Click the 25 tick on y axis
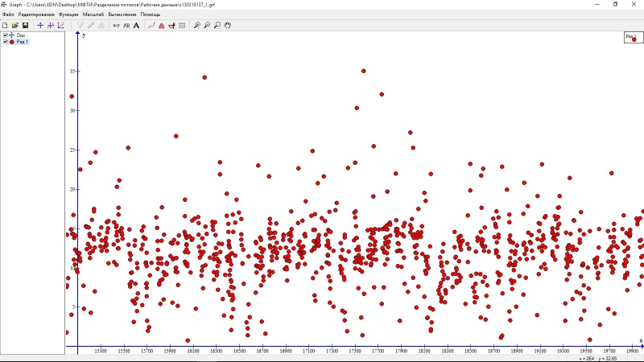Viewport: 644px width, 362px height. click(x=72, y=150)
